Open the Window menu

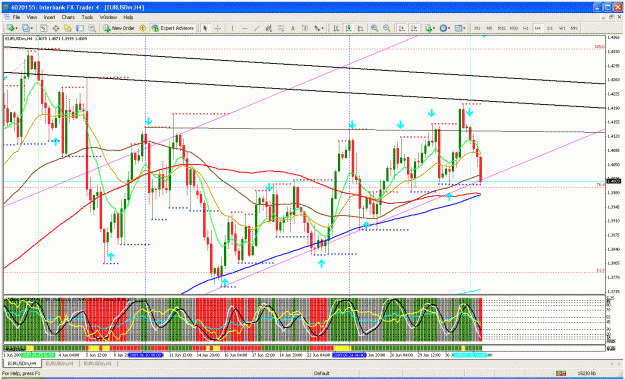pyautogui.click(x=108, y=18)
